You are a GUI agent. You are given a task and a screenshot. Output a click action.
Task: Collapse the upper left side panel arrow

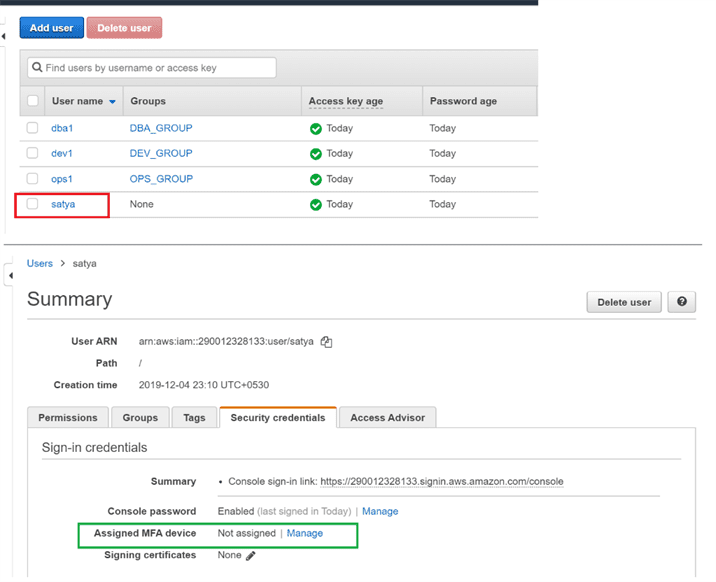(3, 37)
